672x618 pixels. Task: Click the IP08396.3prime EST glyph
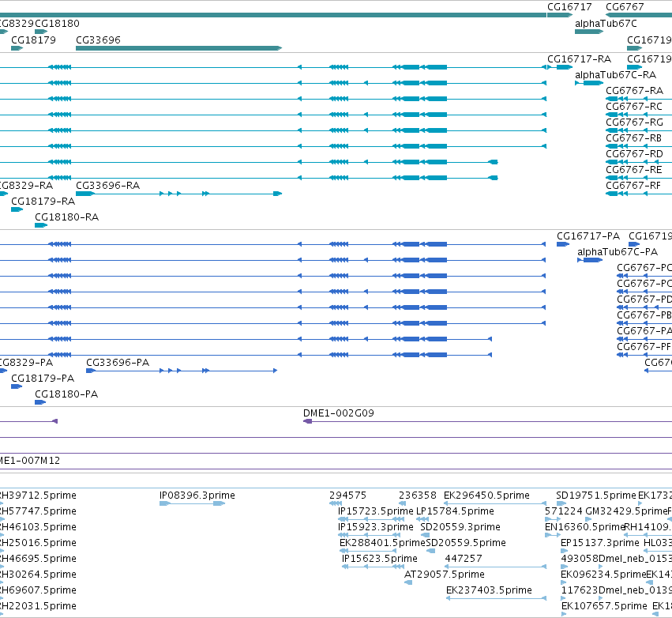click(192, 503)
